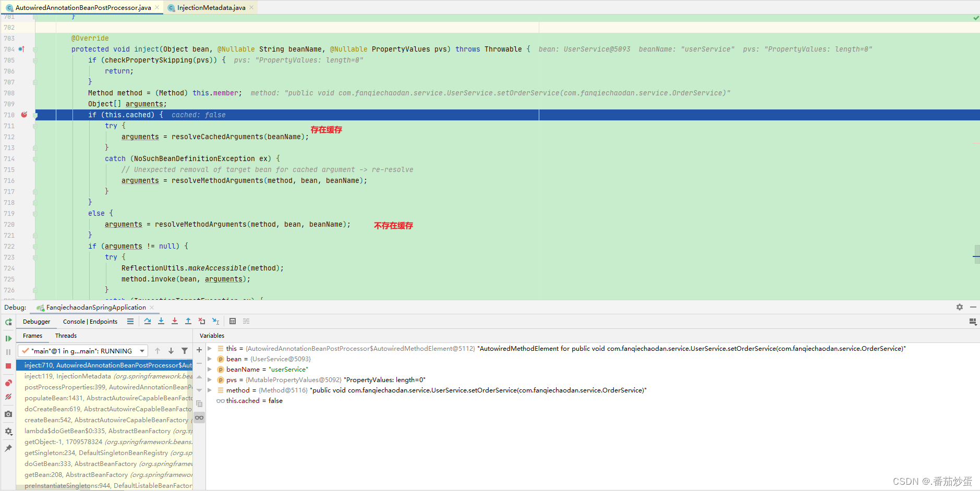
Task: Open the Debugger tab
Action: coord(37,322)
